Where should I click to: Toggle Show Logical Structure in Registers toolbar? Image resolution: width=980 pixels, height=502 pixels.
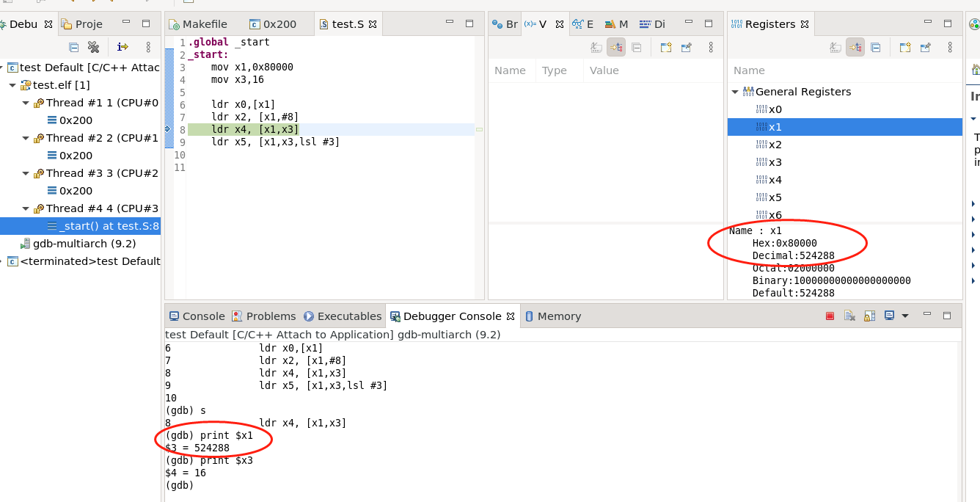(x=855, y=47)
